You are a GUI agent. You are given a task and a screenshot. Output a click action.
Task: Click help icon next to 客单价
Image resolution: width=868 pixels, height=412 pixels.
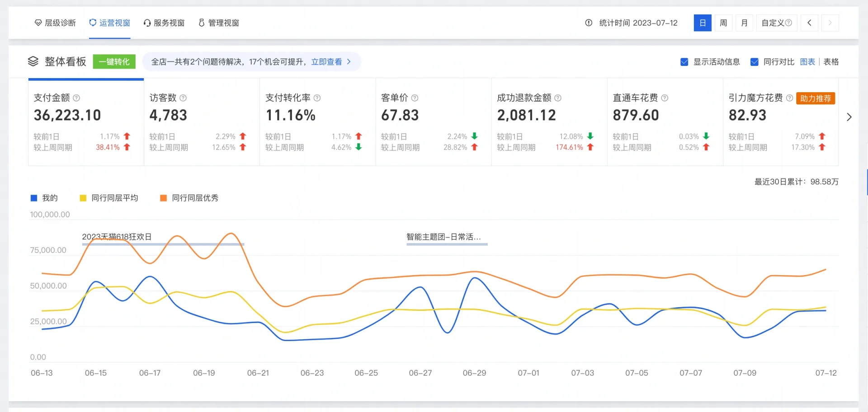coord(415,98)
